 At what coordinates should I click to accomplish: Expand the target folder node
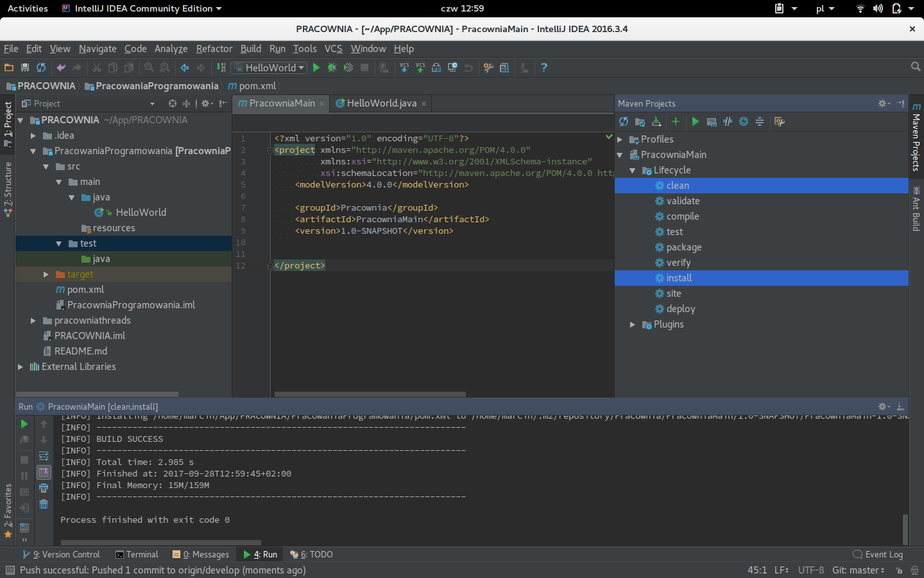(46, 274)
